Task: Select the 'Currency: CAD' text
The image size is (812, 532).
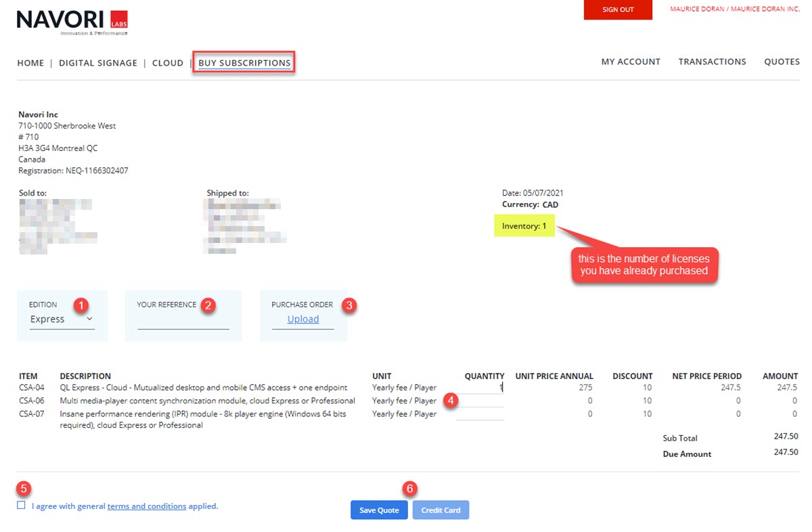Action: (531, 204)
